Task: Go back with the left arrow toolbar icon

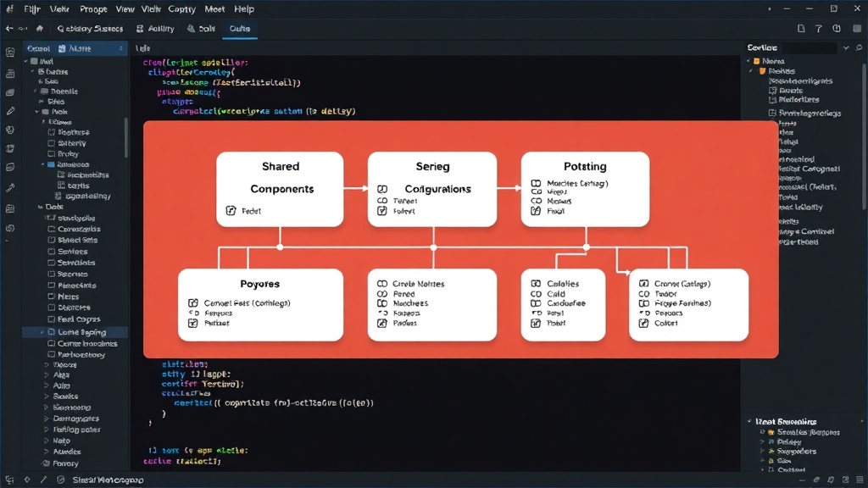Action: tap(8, 28)
